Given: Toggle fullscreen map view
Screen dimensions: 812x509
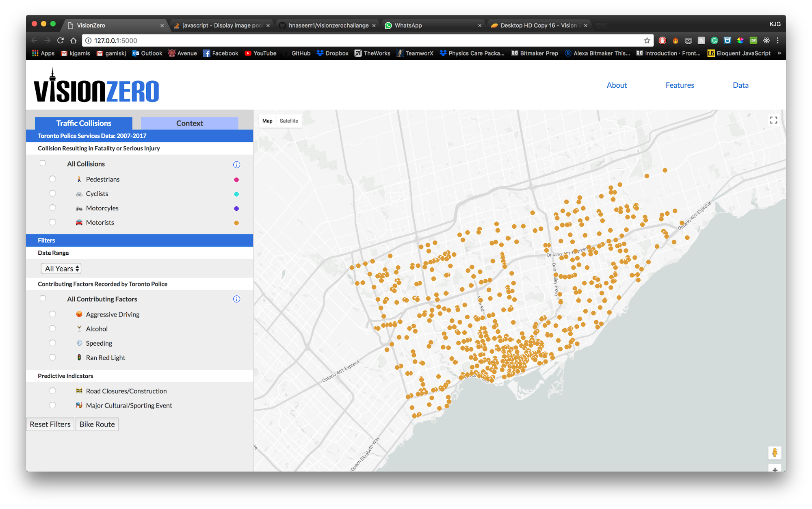Looking at the screenshot, I should [x=773, y=120].
